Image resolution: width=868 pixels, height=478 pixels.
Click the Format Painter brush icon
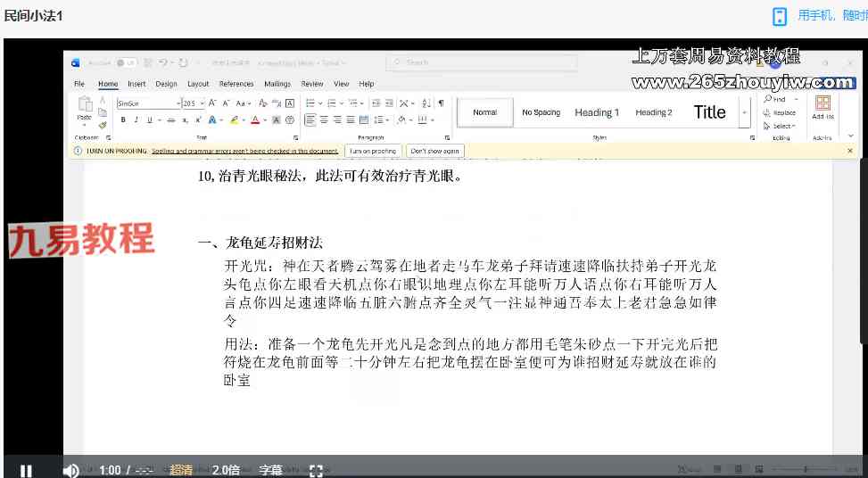[x=103, y=125]
